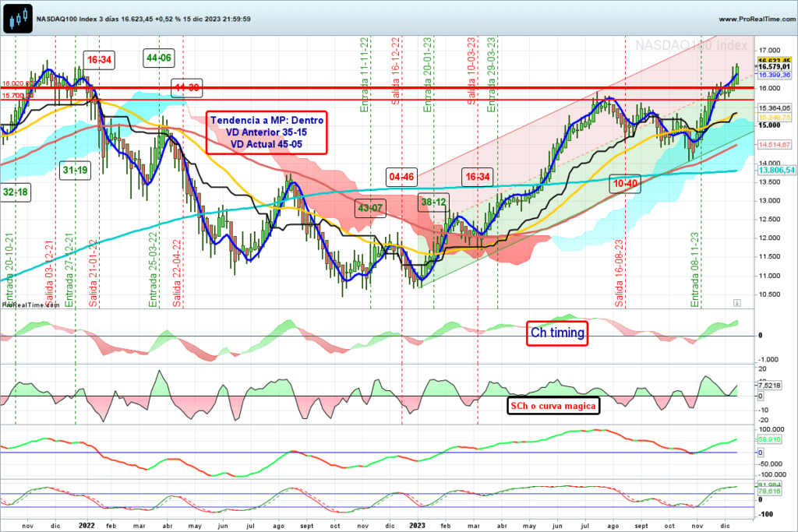Click the 'Entrada 20-10-21' vertical marker label
Image resolution: width=798 pixels, height=532 pixels.
9,270
